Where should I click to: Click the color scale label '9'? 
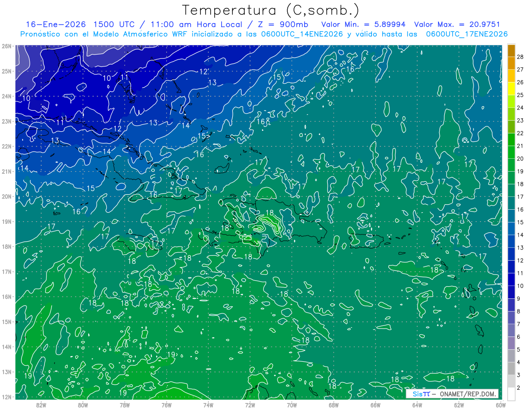(519, 299)
